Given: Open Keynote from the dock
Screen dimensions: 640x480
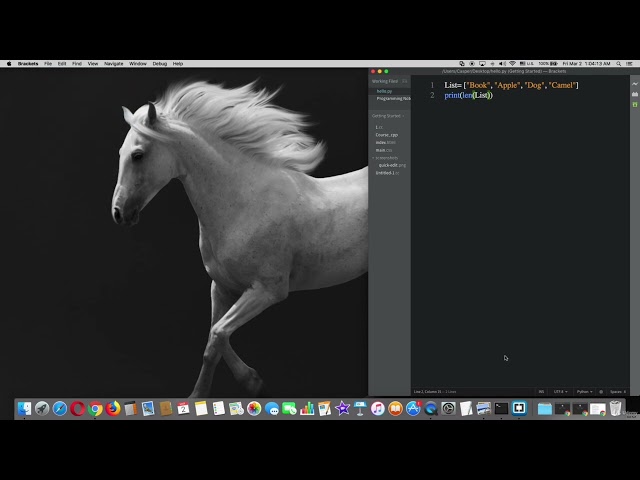Looking at the screenshot, I should point(360,408).
